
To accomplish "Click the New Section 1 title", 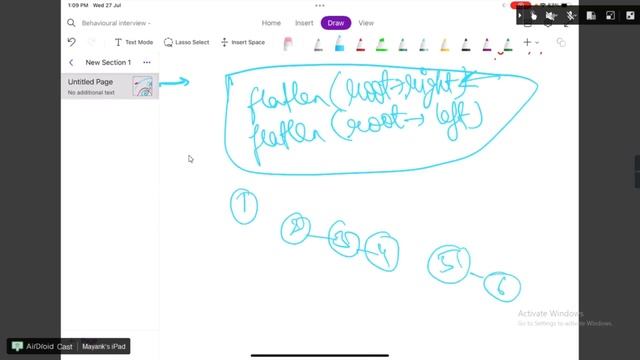I will pos(108,62).
